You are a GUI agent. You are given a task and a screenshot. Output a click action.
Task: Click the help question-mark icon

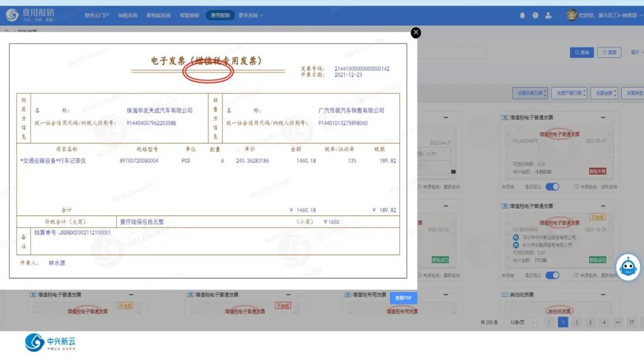tap(535, 15)
